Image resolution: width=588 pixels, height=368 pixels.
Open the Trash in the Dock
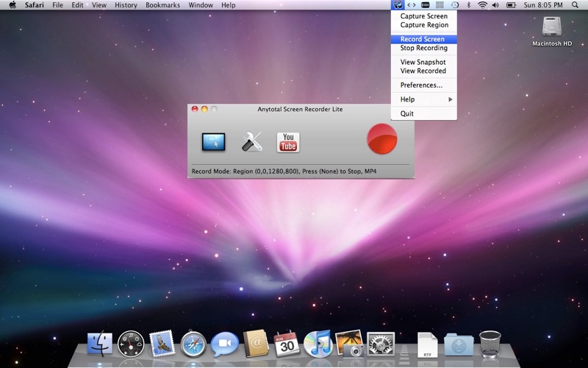(x=490, y=344)
